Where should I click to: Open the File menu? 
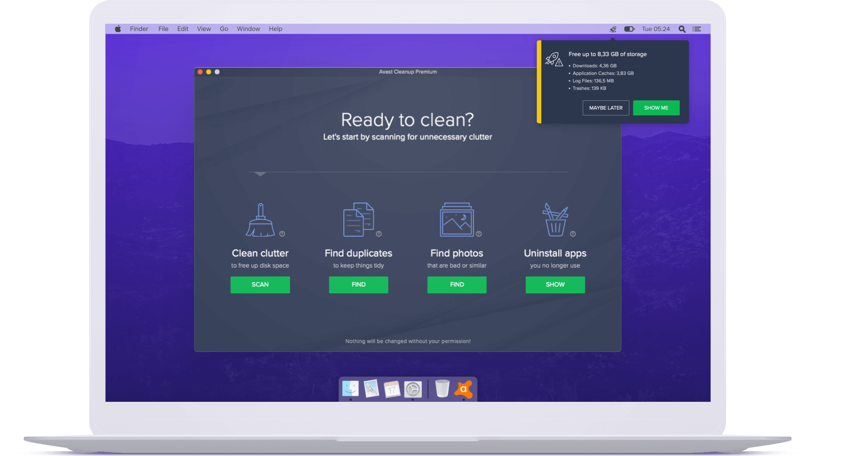point(163,29)
